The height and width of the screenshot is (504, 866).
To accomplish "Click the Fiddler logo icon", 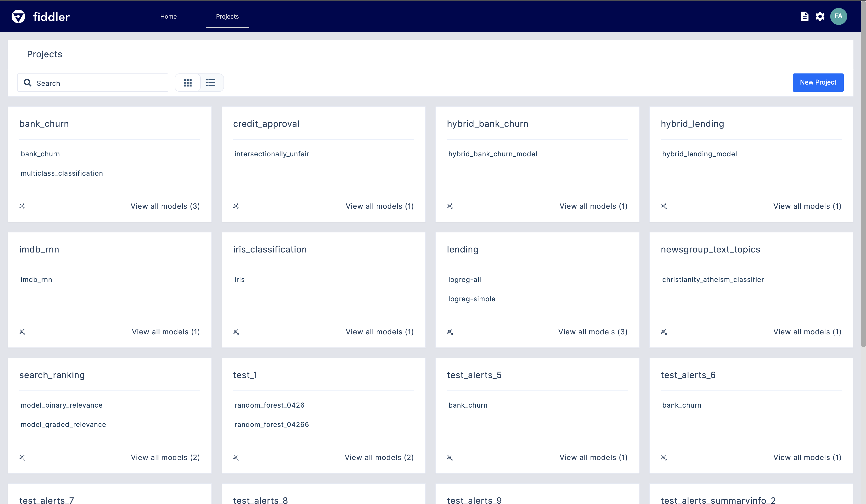I will coord(18,16).
